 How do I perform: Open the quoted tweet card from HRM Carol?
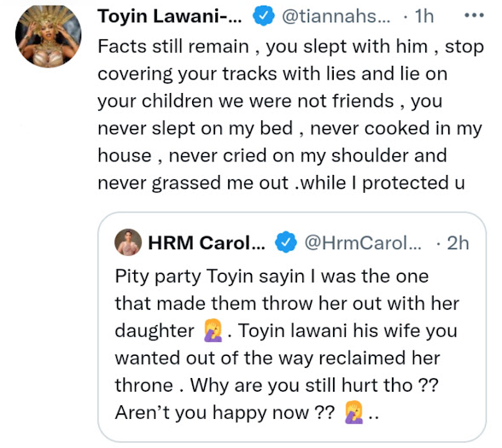click(x=292, y=327)
